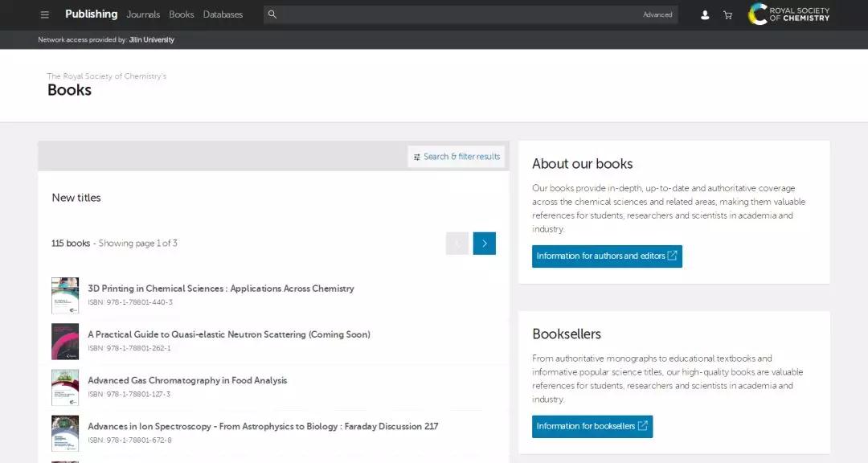Open the shopping cart icon
This screenshot has width=868, height=463.
tap(727, 14)
